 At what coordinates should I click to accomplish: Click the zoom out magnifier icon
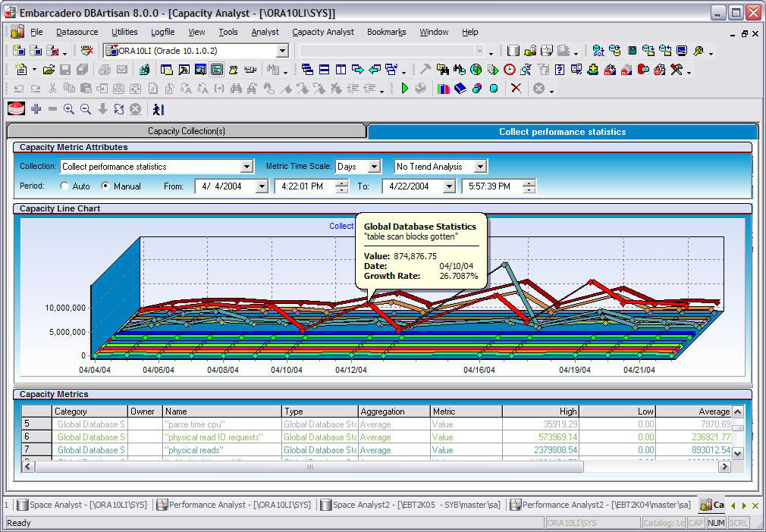pos(86,109)
